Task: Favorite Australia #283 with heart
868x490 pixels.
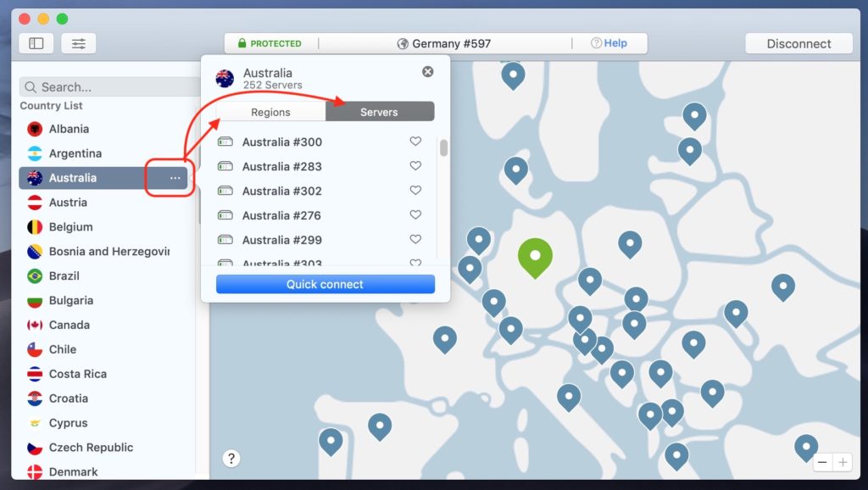Action: click(x=415, y=165)
